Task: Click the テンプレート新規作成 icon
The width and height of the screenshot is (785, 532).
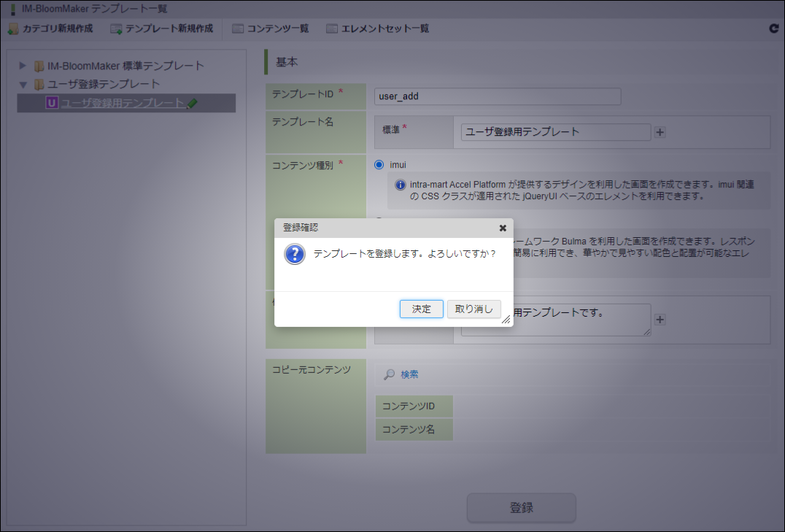Action: [116, 29]
